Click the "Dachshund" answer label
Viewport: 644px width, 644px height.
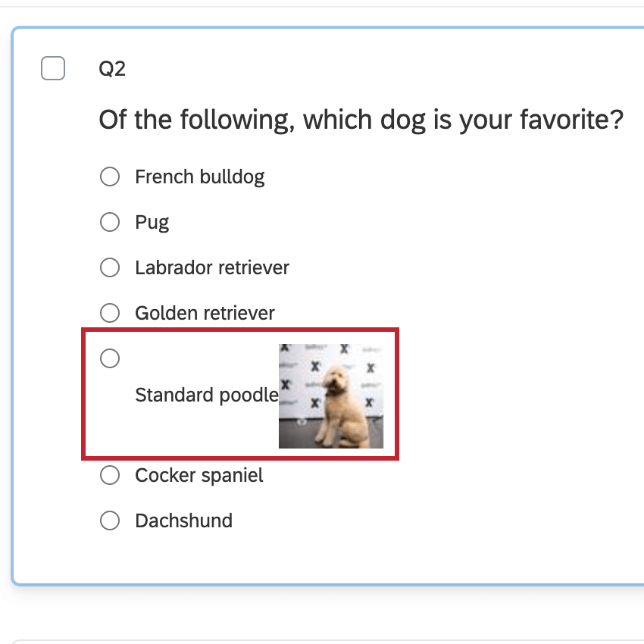[x=183, y=521]
